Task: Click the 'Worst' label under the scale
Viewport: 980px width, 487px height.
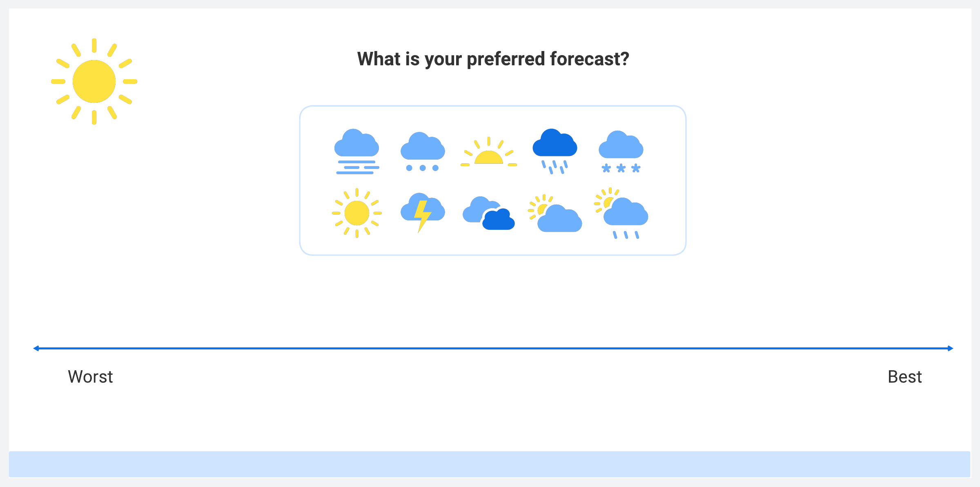Action: click(90, 376)
